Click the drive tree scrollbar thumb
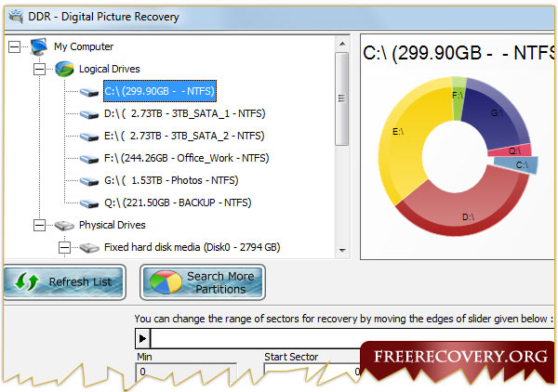 [342, 98]
